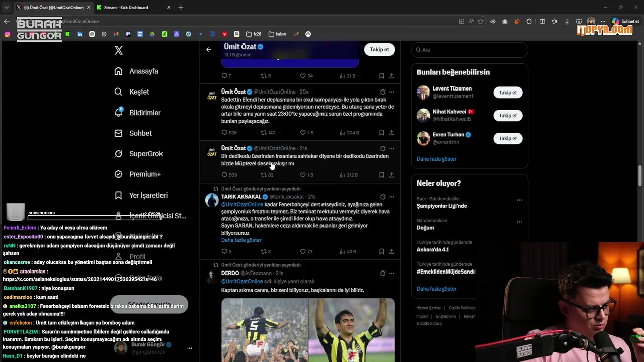Open Yer İşaretleri in the sidebar
Screen dimensions: 644x362
tap(141, 195)
